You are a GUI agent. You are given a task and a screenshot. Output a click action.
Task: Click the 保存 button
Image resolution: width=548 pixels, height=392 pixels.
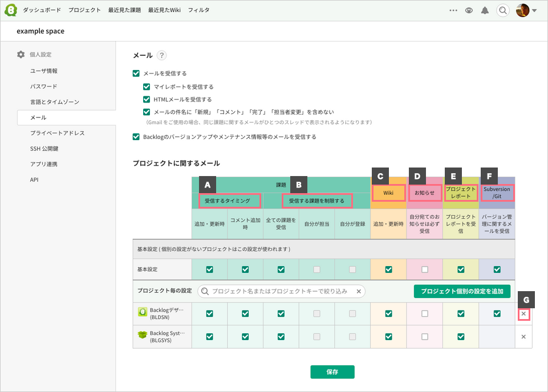point(332,372)
